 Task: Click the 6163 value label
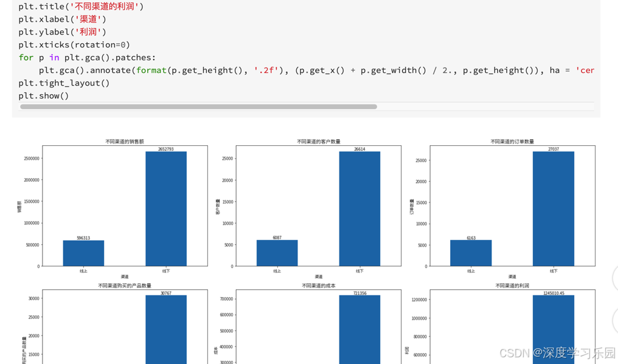471,238
